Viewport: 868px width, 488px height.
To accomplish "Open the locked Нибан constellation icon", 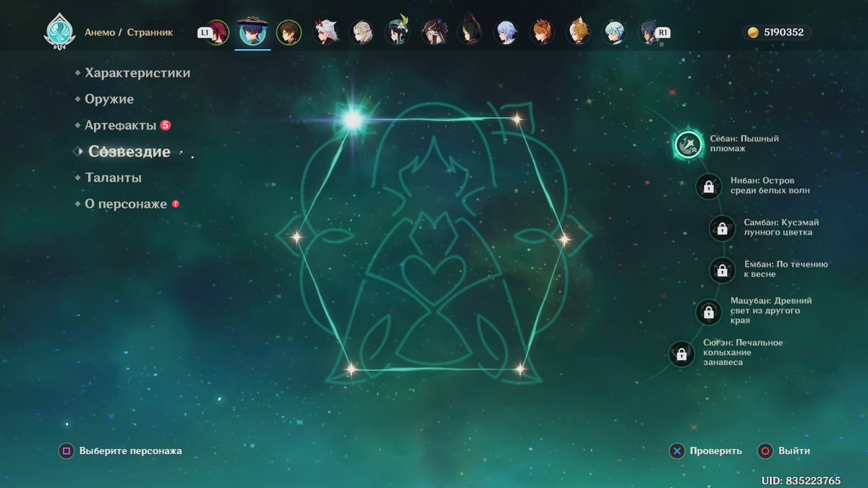I will pyautogui.click(x=709, y=187).
